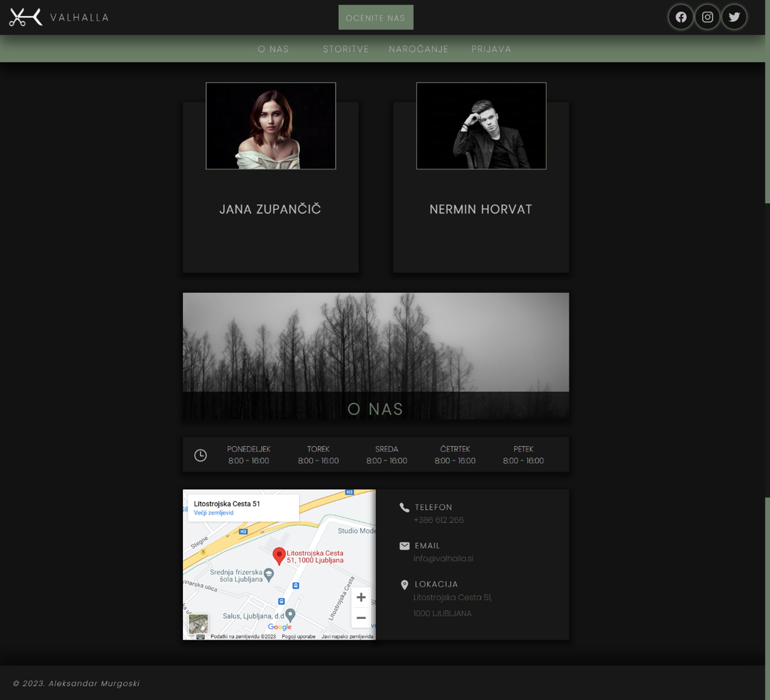Click 'Pogoji uporabe' map link
Screen dimensions: 770x700
coord(299,637)
